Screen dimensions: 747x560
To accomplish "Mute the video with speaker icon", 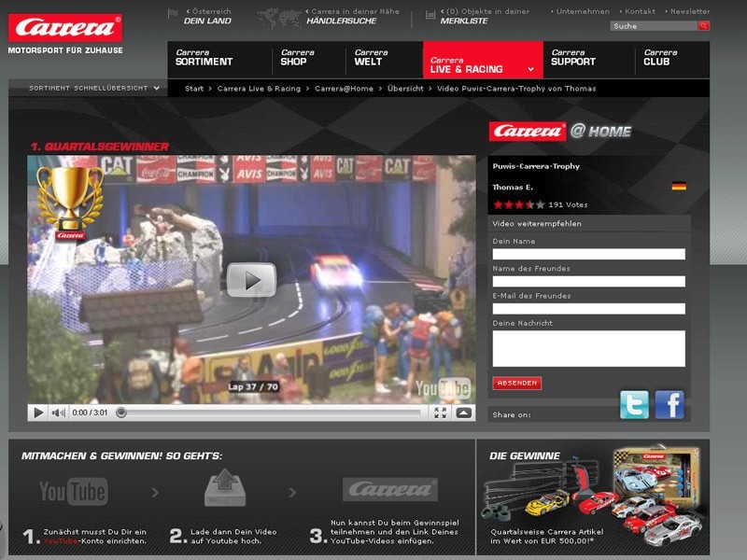I will click(58, 413).
